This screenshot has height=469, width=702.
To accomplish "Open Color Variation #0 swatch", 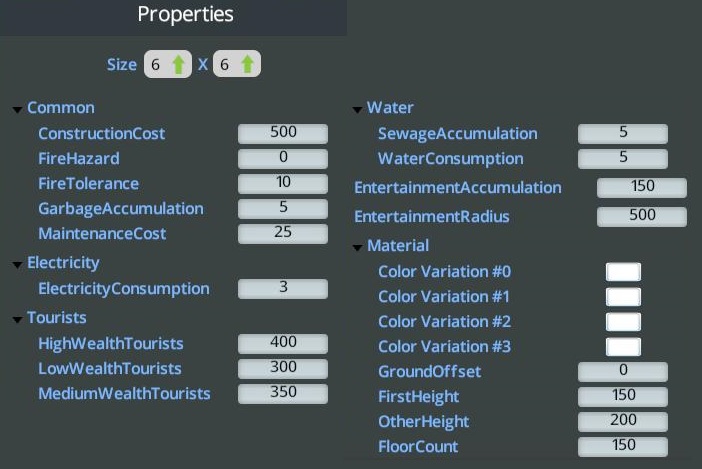I will [x=623, y=272].
